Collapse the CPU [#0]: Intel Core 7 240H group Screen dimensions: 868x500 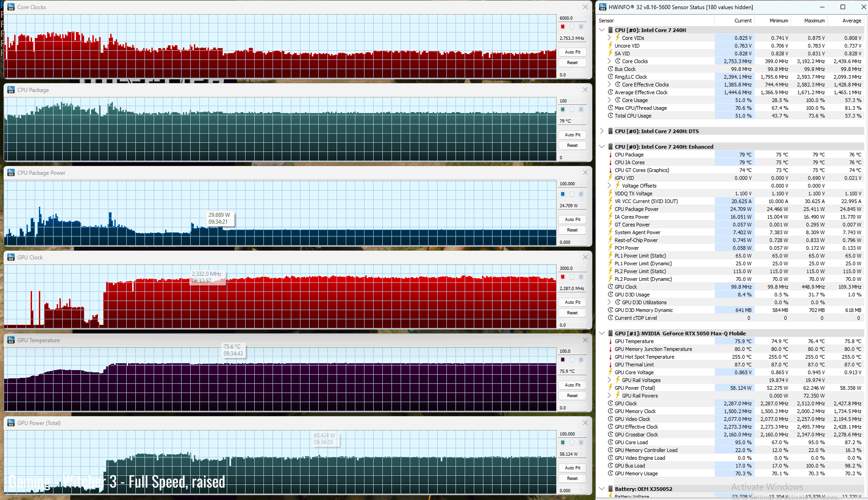coord(602,30)
